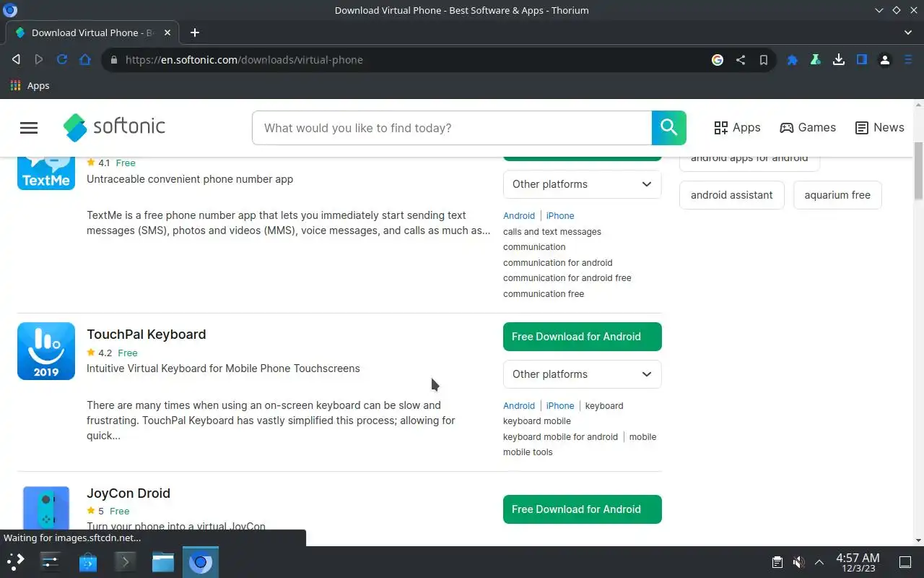Image resolution: width=924 pixels, height=578 pixels.
Task: Click the TouchPal Keyboard app icon
Action: coord(46,351)
